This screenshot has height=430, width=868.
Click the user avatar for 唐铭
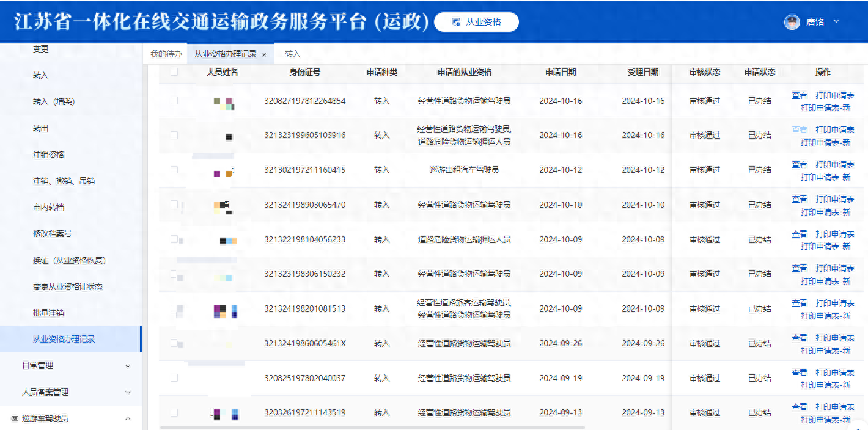[792, 22]
